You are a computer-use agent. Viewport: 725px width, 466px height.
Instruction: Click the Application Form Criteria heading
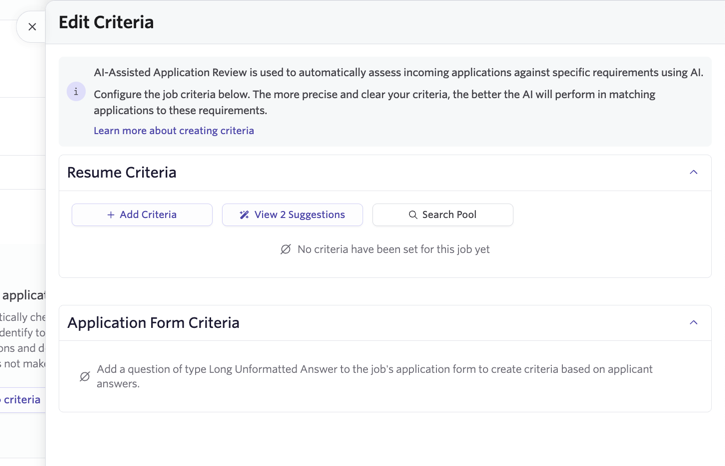point(153,323)
